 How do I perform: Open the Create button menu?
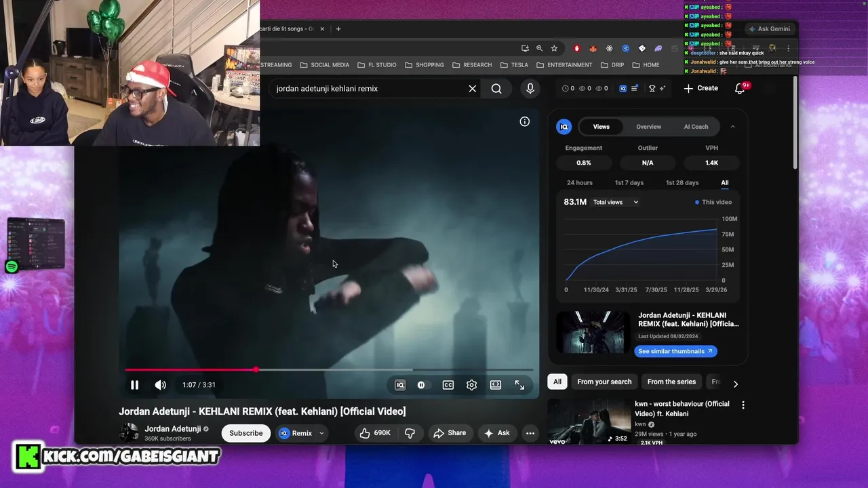(x=701, y=88)
